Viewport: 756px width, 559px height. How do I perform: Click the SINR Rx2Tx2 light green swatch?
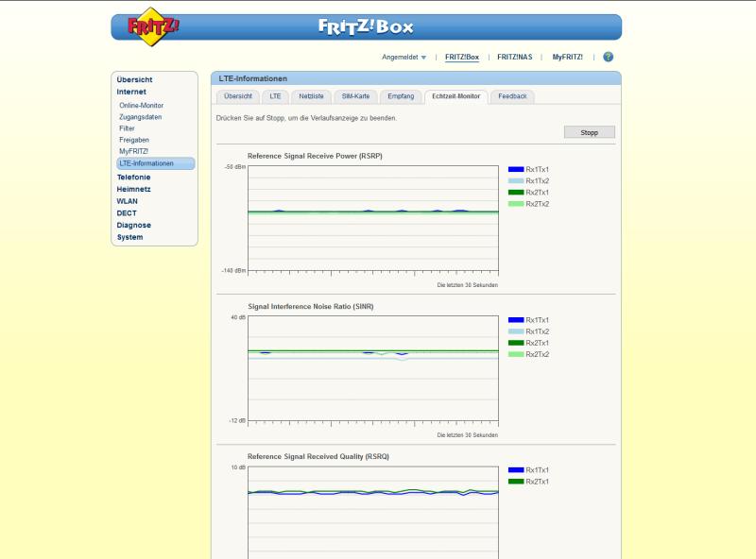point(516,354)
